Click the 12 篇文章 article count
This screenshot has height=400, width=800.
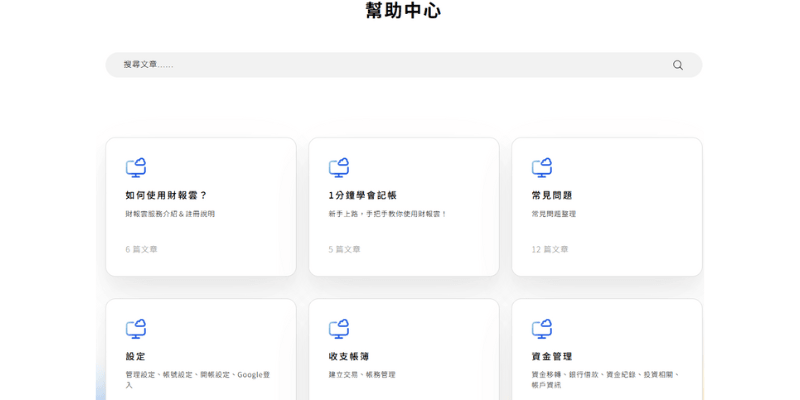click(x=549, y=249)
